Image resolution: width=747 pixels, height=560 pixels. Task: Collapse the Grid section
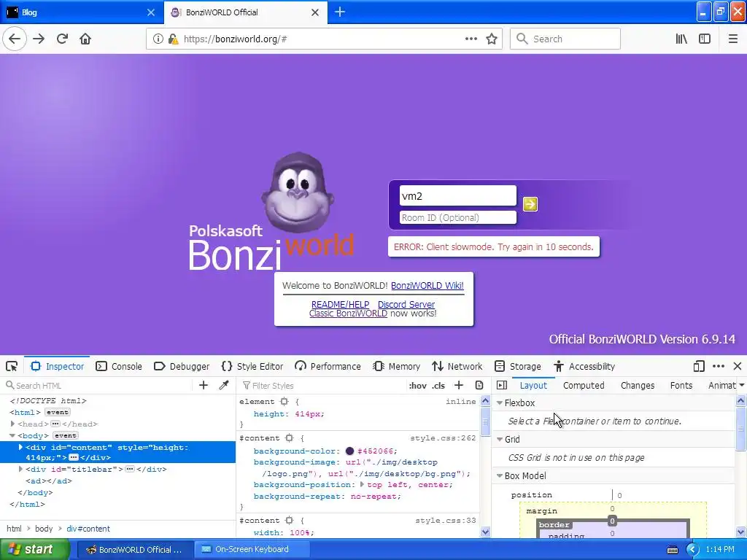pos(500,440)
